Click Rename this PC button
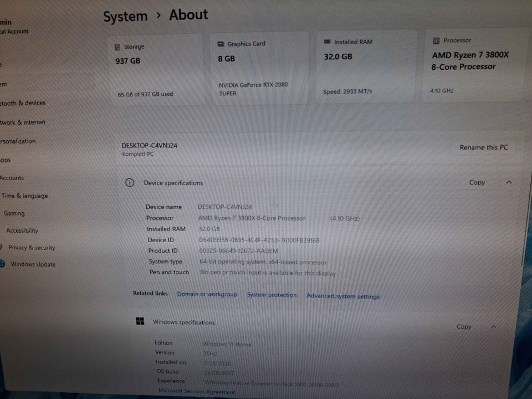 (x=483, y=147)
